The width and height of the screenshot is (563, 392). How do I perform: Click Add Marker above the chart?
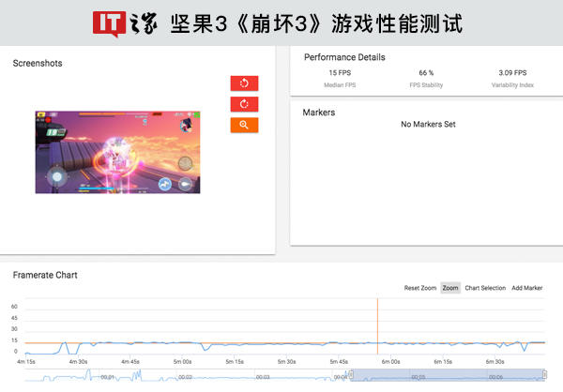click(527, 288)
